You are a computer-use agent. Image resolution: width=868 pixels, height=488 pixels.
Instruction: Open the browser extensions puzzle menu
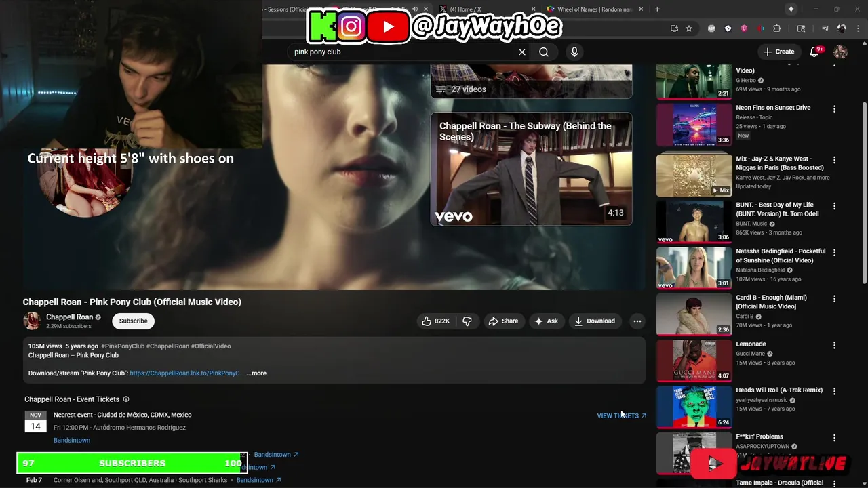(x=777, y=28)
